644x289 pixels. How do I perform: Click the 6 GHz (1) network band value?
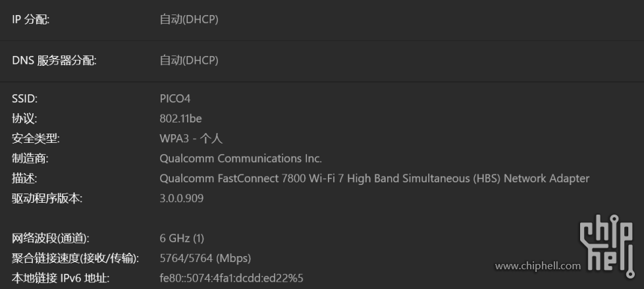coord(182,238)
